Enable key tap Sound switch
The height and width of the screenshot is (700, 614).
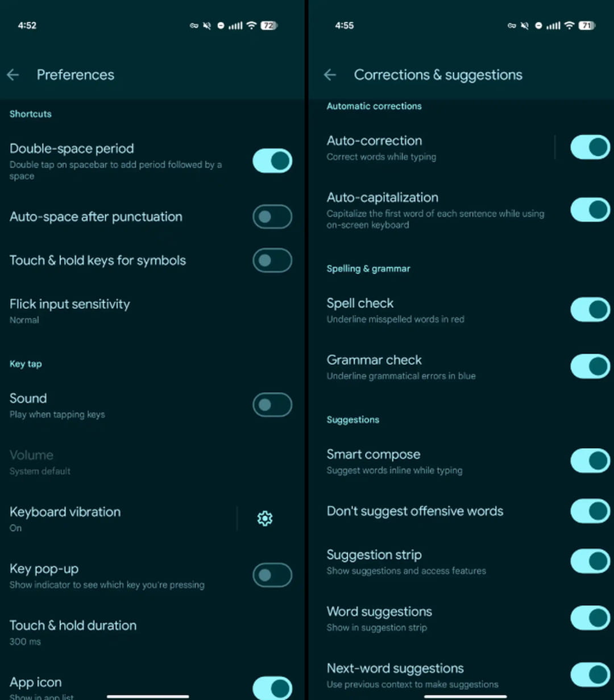pos(272,405)
